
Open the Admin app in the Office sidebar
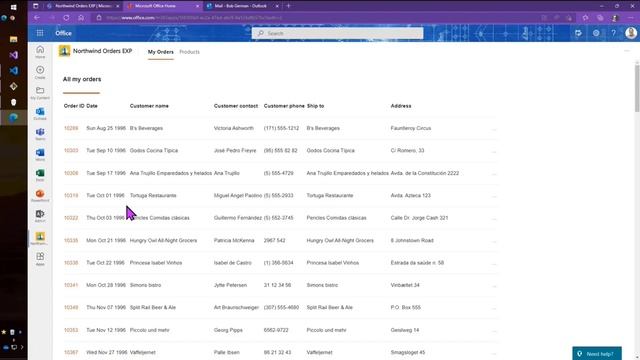(x=40, y=216)
